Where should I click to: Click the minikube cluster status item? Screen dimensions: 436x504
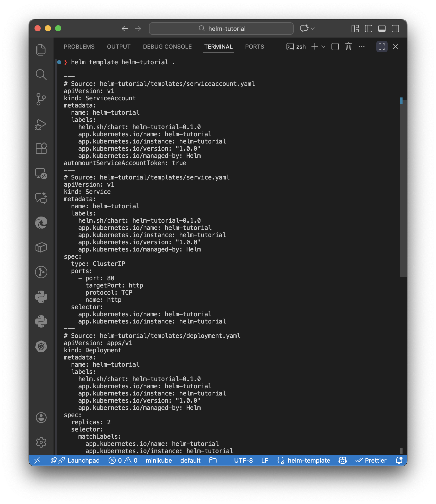point(159,460)
